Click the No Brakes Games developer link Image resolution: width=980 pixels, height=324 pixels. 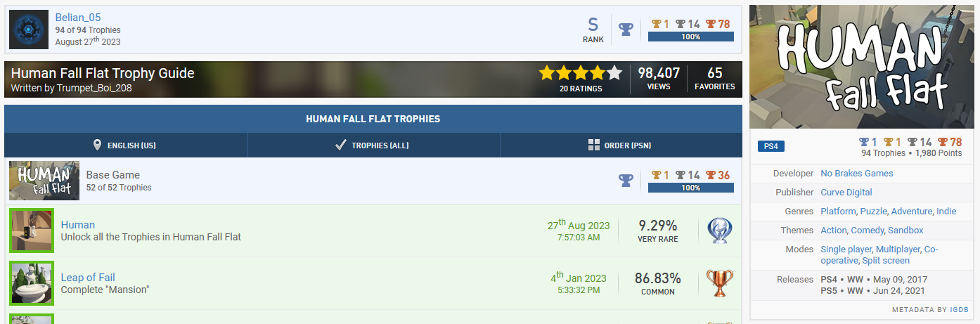click(856, 174)
